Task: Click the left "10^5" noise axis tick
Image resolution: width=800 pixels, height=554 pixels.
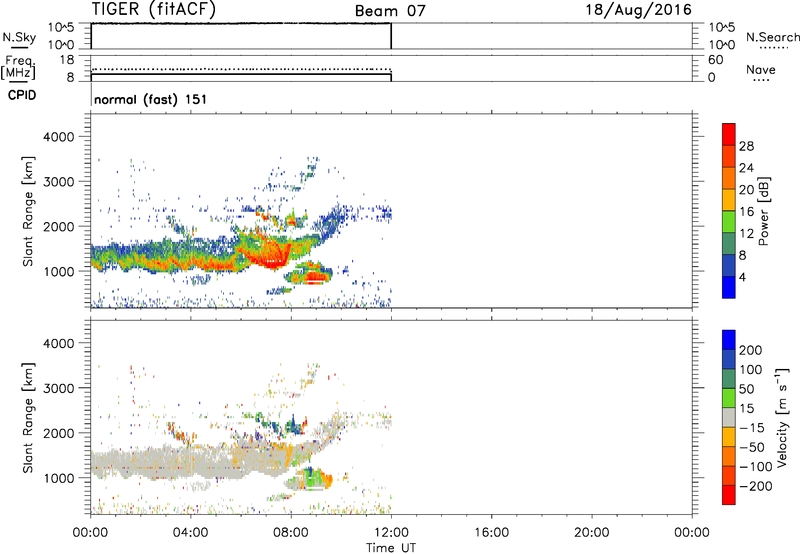Action: [x=62, y=27]
